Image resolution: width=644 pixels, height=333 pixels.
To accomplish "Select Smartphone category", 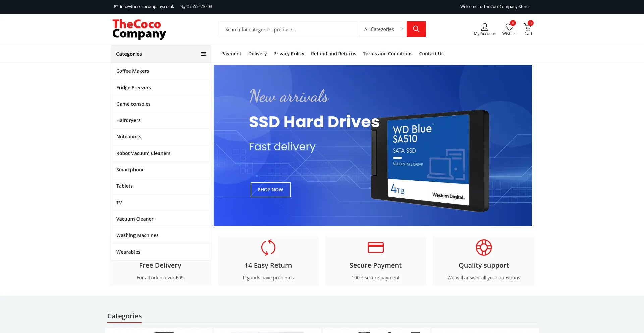I will (x=161, y=170).
